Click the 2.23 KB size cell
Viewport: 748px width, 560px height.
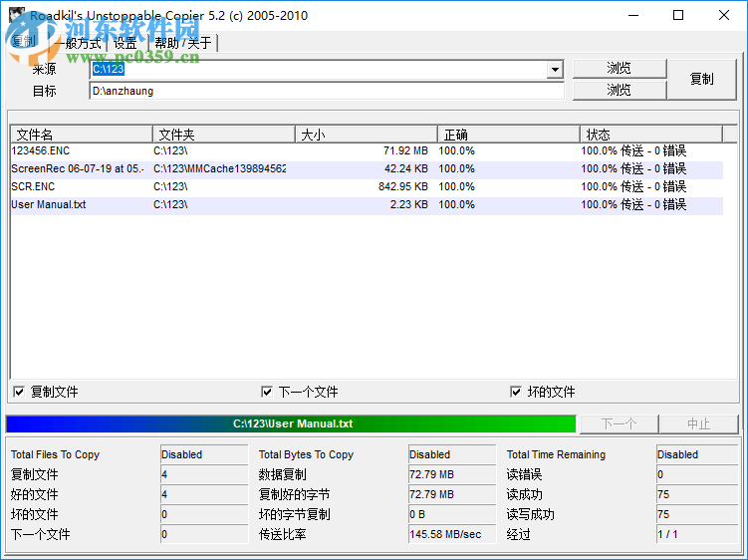pos(408,205)
